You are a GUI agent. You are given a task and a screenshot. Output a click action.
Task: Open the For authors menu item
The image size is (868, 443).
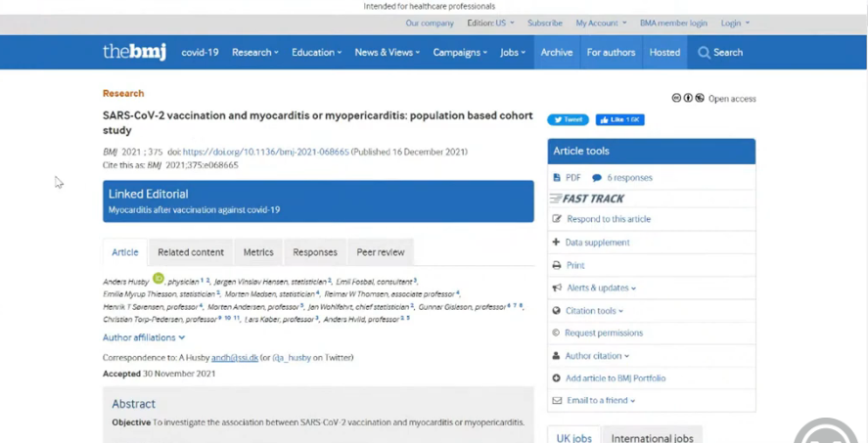612,53
